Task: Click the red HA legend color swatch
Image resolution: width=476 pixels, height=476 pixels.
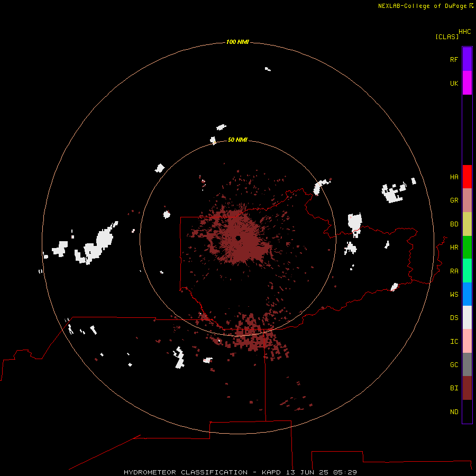Action: click(x=467, y=177)
